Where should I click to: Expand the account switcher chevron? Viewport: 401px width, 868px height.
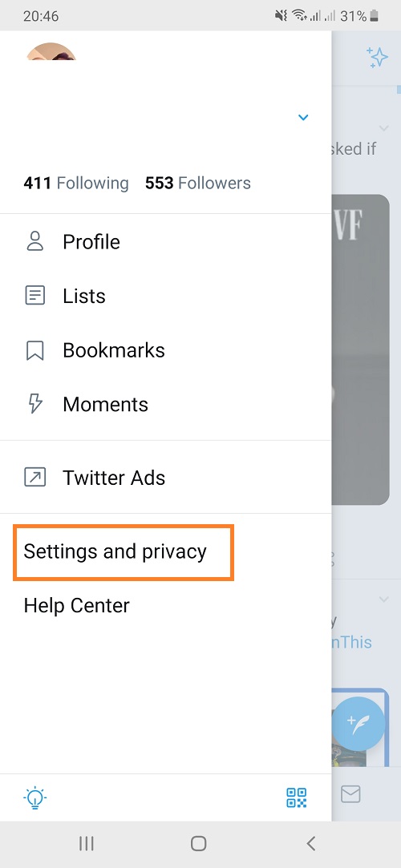[303, 117]
